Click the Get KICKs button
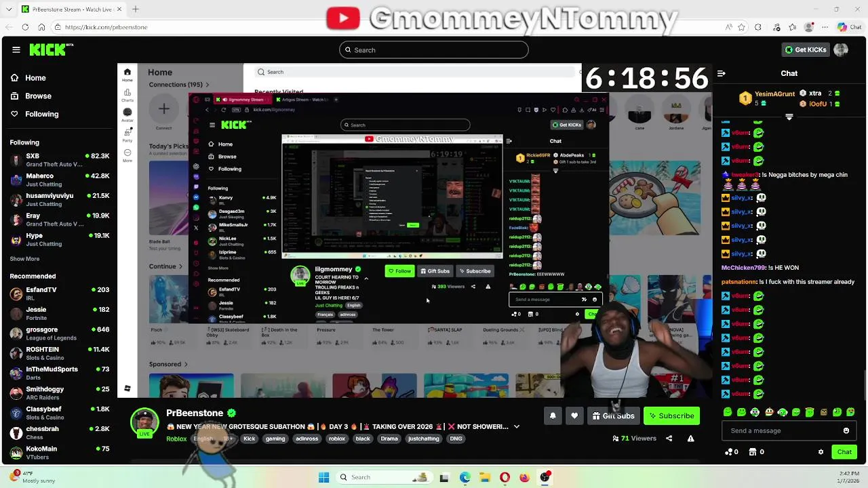Image resolution: width=868 pixels, height=488 pixels. tap(806, 49)
